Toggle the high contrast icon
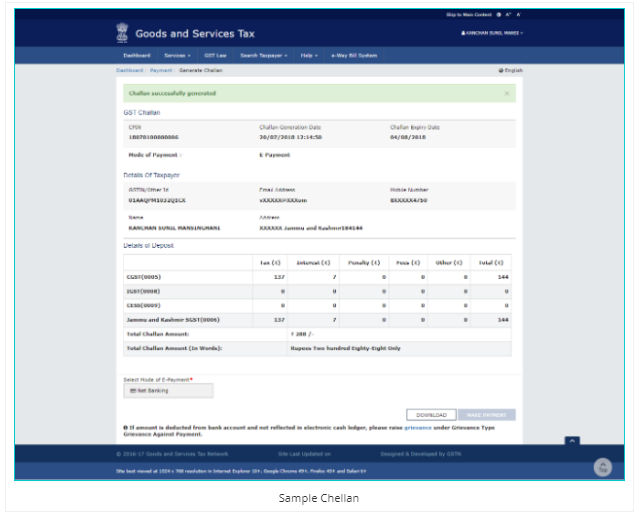 (499, 15)
